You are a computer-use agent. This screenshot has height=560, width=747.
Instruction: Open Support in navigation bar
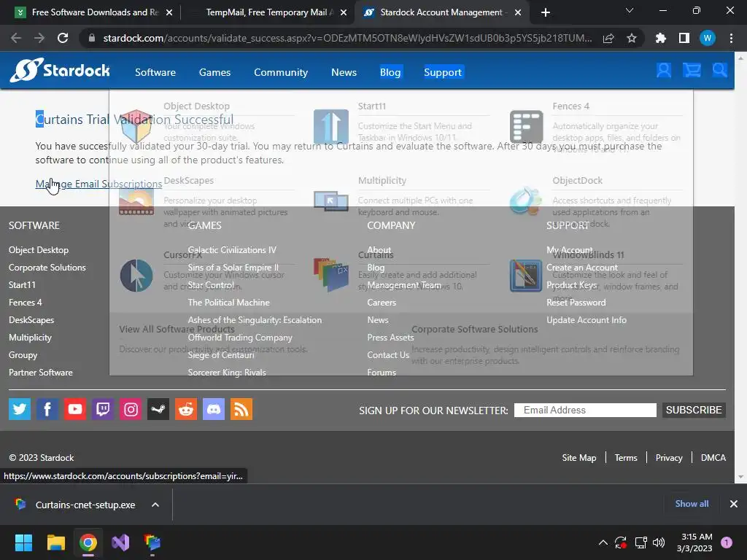tap(443, 72)
